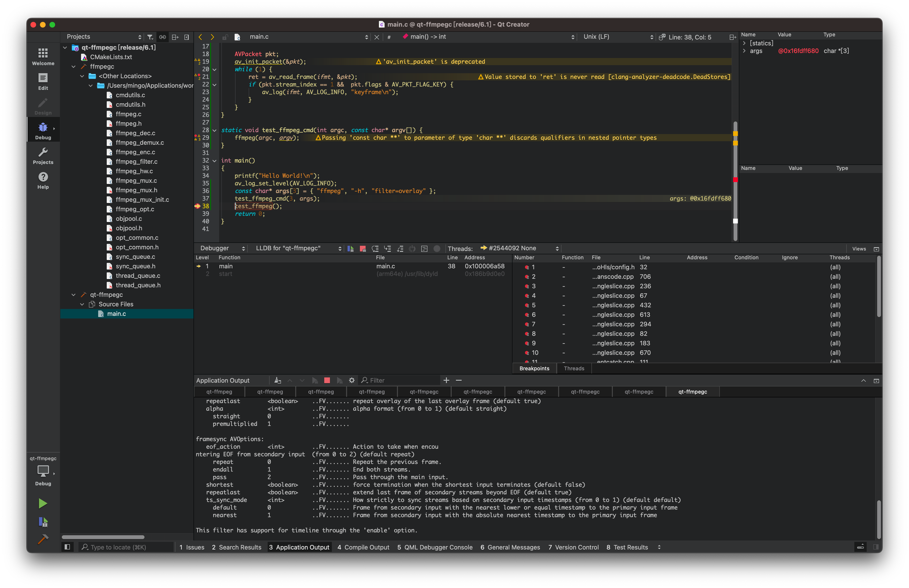
Task: Collapse the while block at line 20
Action: coord(214,69)
